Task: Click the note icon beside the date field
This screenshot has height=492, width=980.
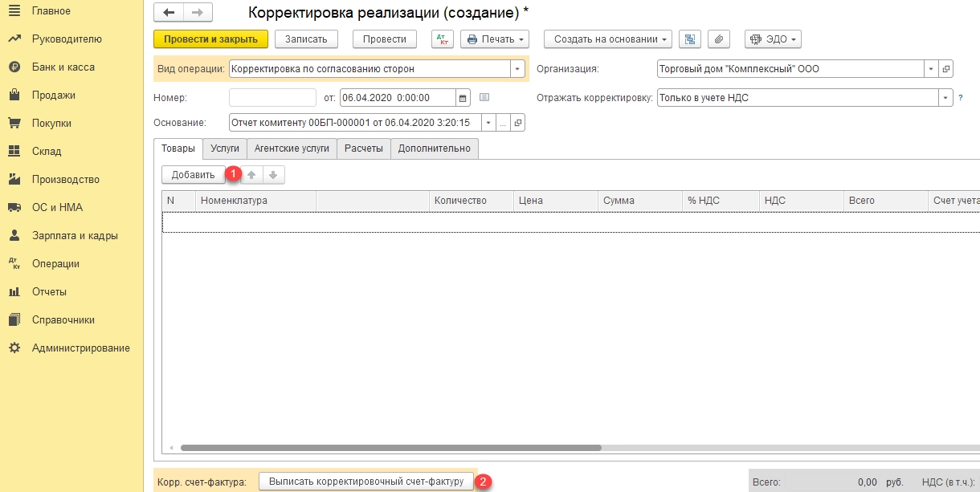Action: point(484,97)
